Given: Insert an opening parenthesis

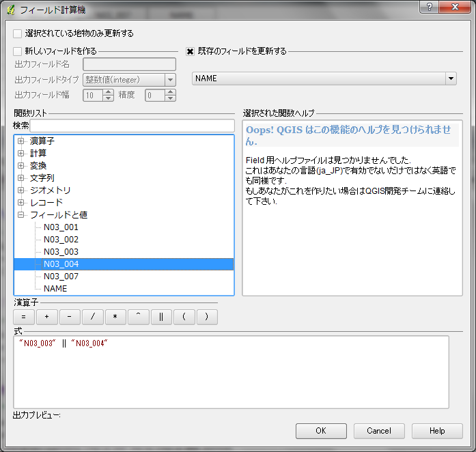Looking at the screenshot, I should 184,317.
